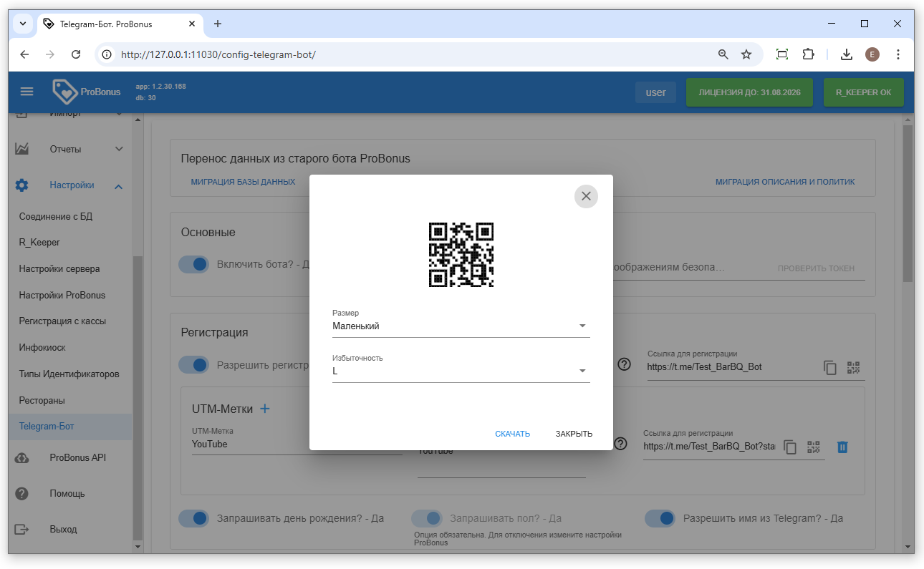This screenshot has height=569, width=924.
Task: Open the tab search dropdown arrow
Action: pos(23,24)
